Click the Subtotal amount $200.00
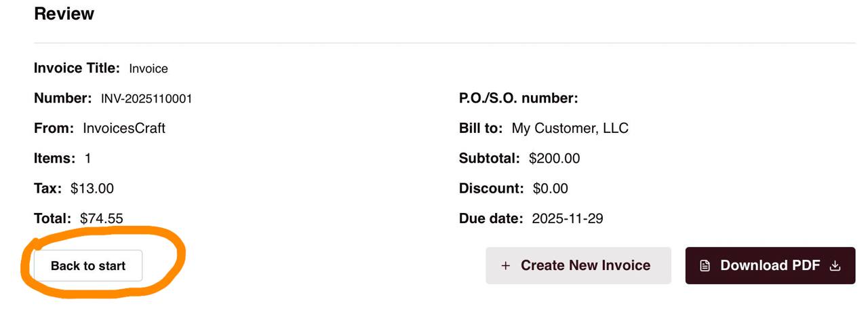The width and height of the screenshot is (868, 310). click(554, 159)
